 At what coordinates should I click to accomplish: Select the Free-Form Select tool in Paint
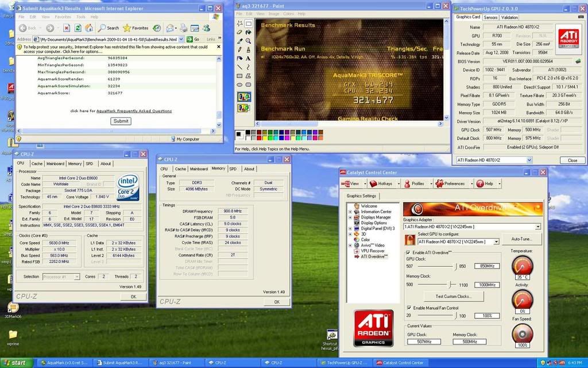click(239, 24)
